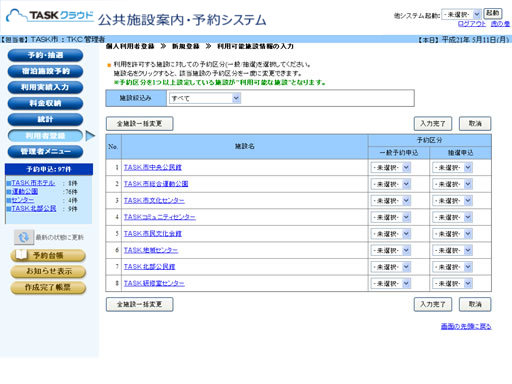This screenshot has width=512, height=384.
Task: Open 抽選申込 dropdown for row 5
Action: (x=452, y=234)
